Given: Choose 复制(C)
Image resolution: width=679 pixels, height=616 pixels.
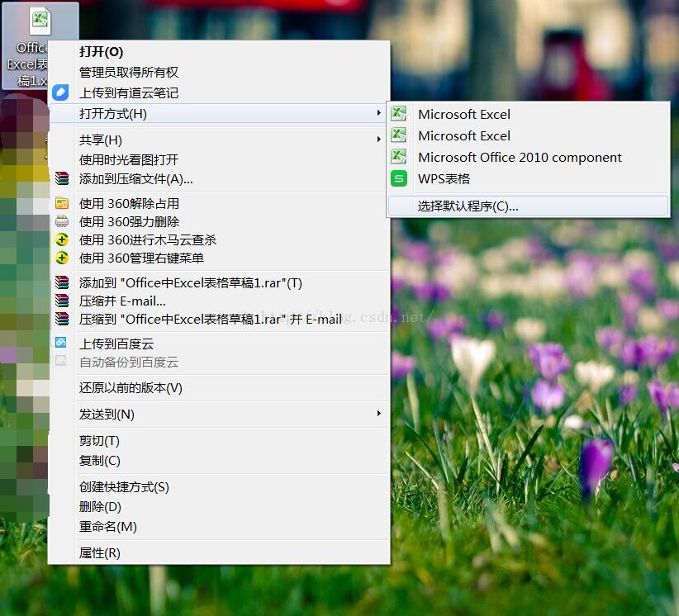Looking at the screenshot, I should [220, 461].
